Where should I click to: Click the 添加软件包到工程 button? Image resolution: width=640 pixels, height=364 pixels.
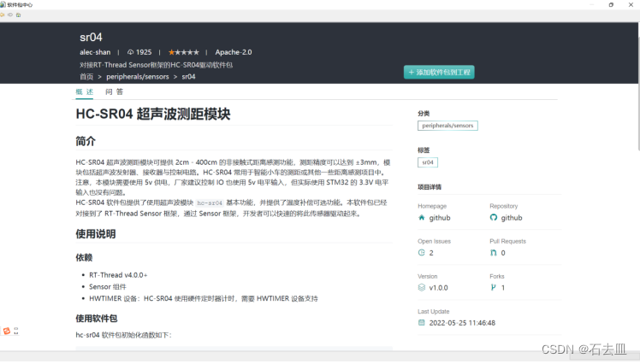pos(439,72)
